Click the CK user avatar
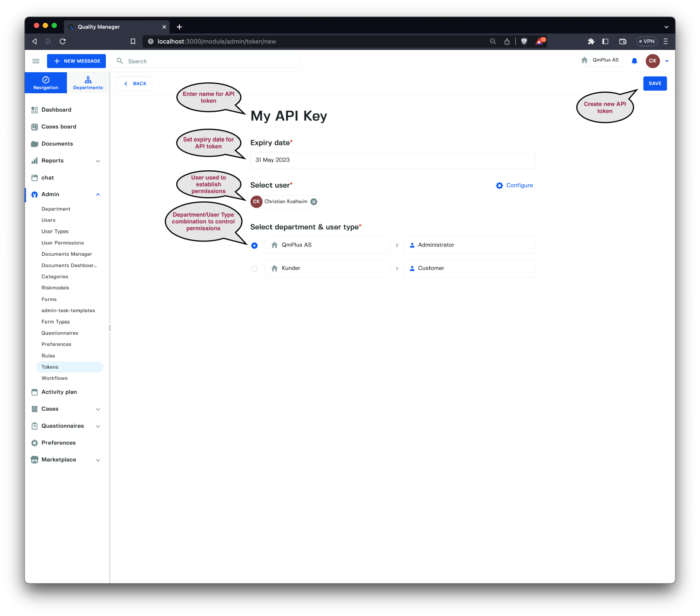700x616 pixels. 652,61
